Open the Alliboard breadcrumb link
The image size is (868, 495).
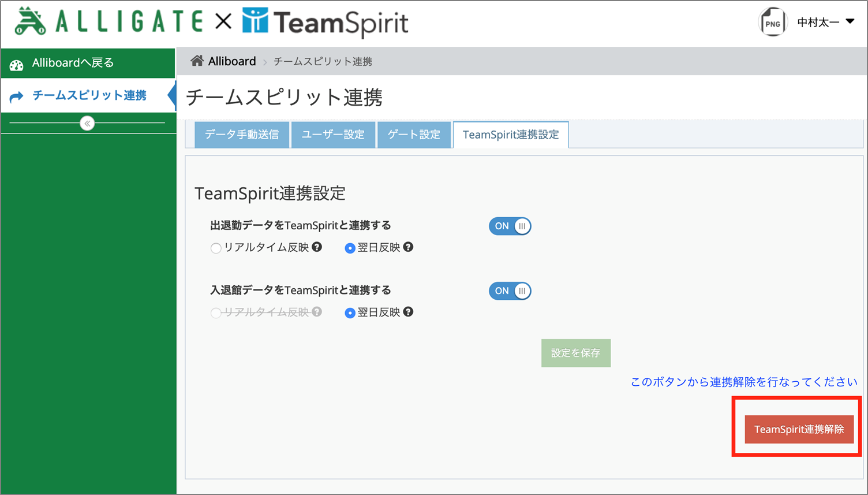(232, 61)
